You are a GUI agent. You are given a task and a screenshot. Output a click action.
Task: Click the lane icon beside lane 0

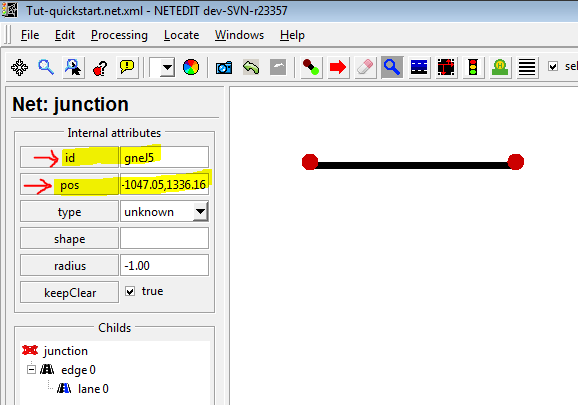[x=64, y=388]
